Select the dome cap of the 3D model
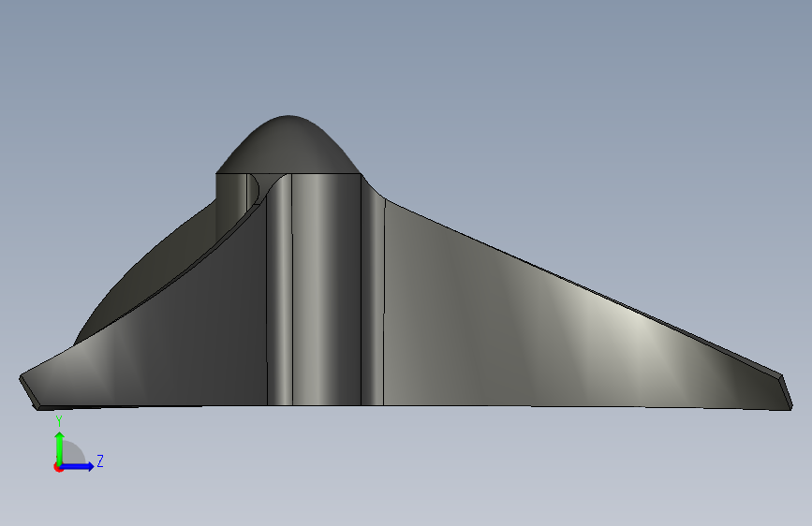 pyautogui.click(x=288, y=147)
